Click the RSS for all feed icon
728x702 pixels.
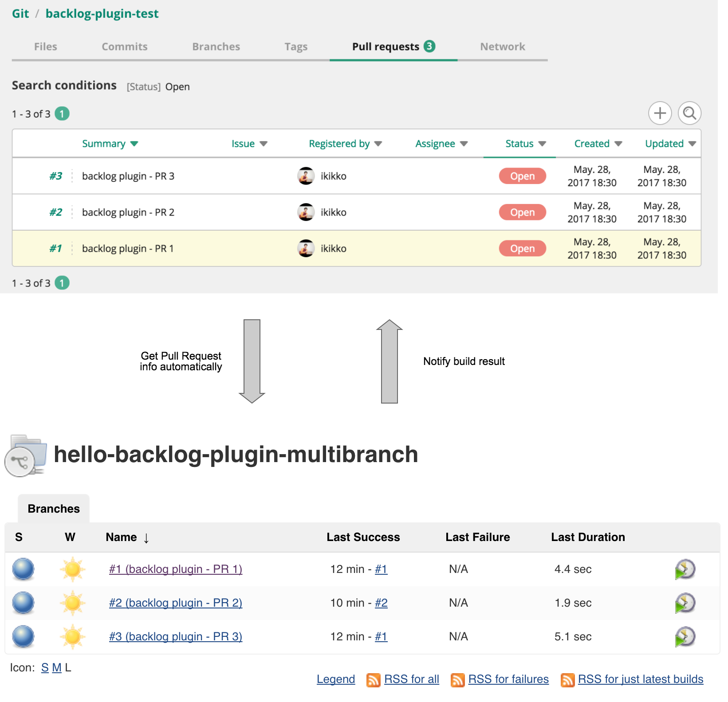click(x=374, y=680)
